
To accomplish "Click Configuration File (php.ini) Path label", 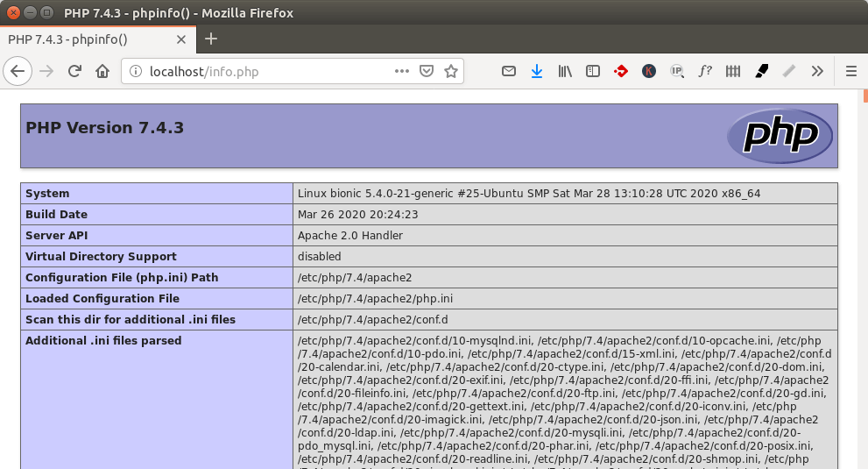I will click(122, 278).
